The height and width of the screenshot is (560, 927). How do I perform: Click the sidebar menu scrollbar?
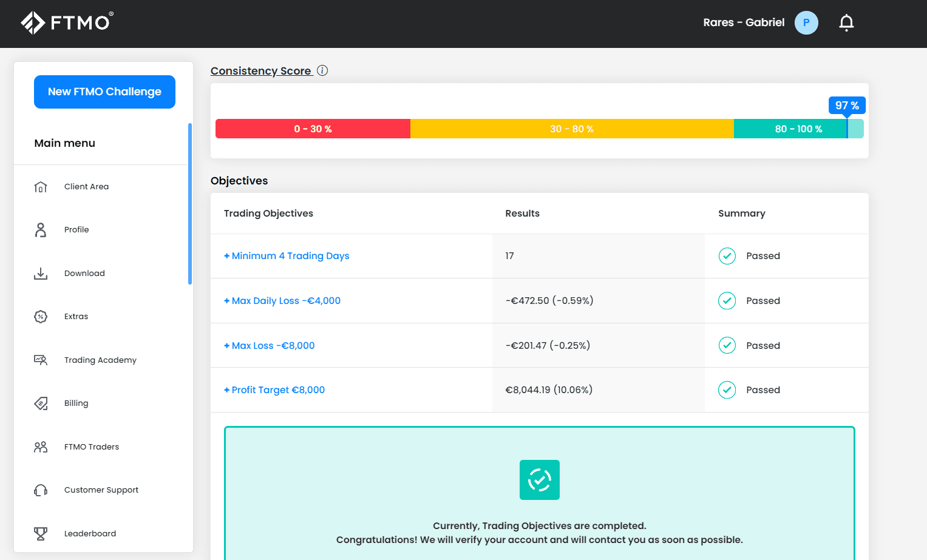pos(190,204)
